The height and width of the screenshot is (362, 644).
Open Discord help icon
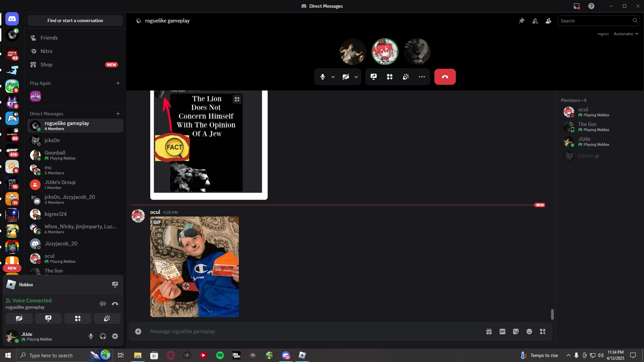tap(591, 6)
